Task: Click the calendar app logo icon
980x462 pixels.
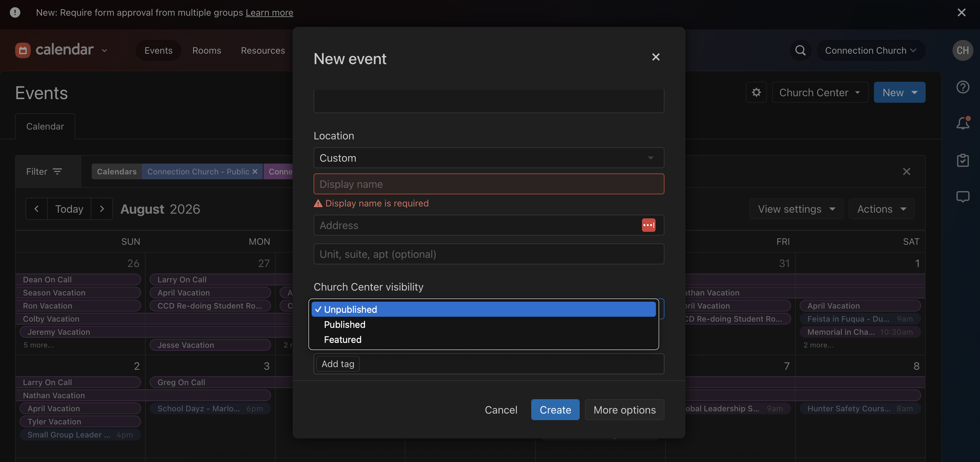Action: pyautogui.click(x=23, y=50)
